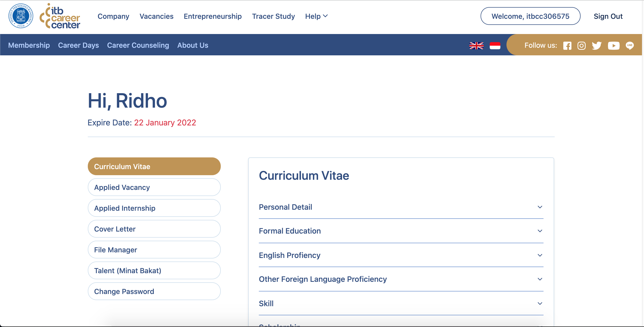Viewport: 644px width, 327px height.
Task: Open Career Counseling link
Action: click(138, 45)
